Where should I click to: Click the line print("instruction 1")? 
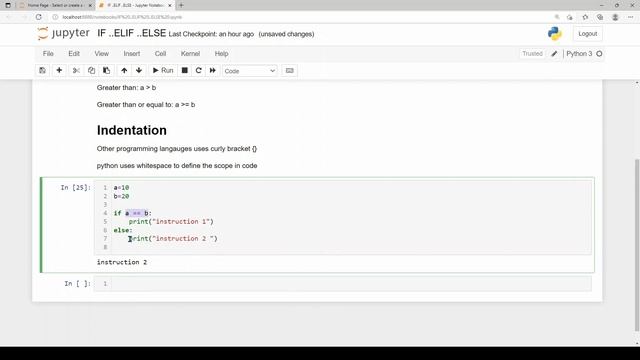(171, 222)
